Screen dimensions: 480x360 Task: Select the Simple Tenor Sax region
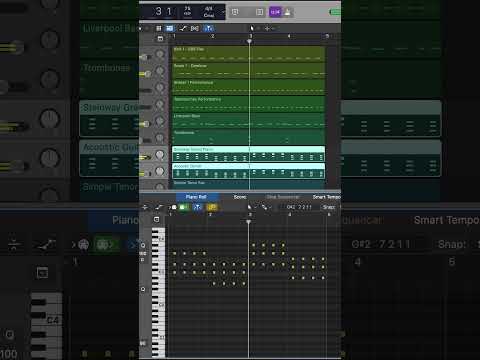249,185
